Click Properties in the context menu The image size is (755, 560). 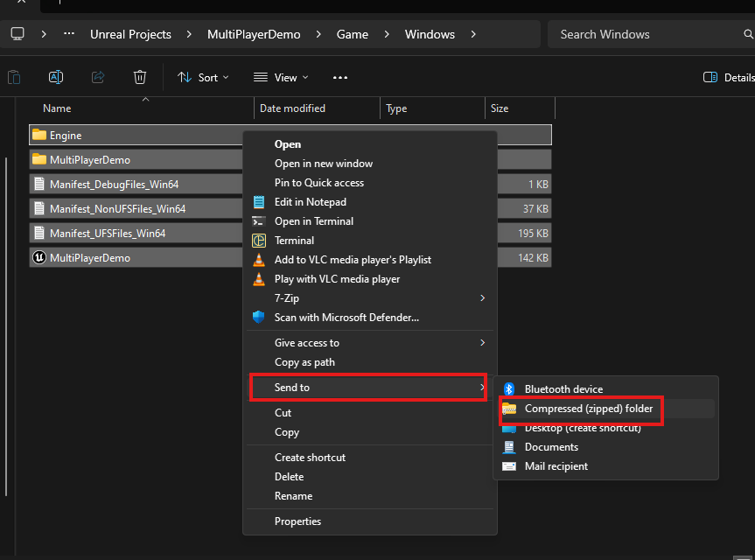[297, 521]
